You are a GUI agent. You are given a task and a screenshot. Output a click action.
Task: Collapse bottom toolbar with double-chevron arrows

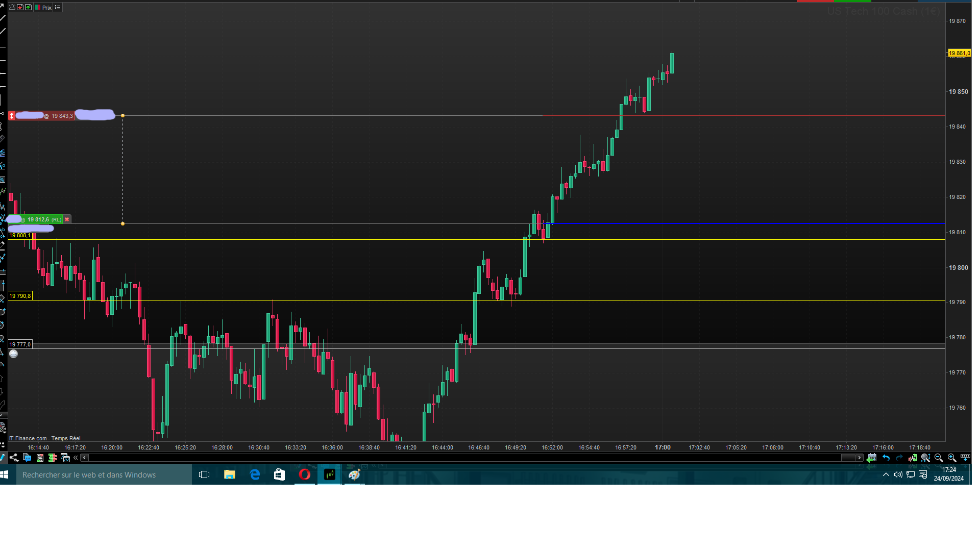[x=76, y=458]
